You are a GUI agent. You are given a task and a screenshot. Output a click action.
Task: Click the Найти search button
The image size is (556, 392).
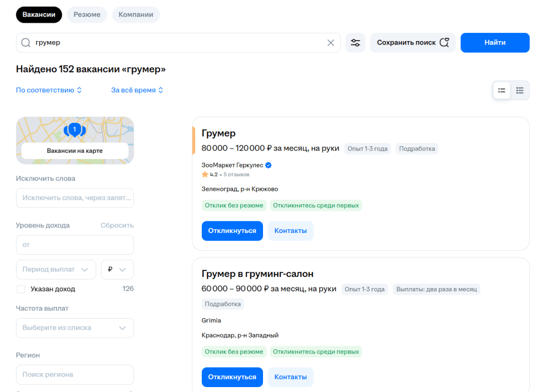click(x=495, y=42)
